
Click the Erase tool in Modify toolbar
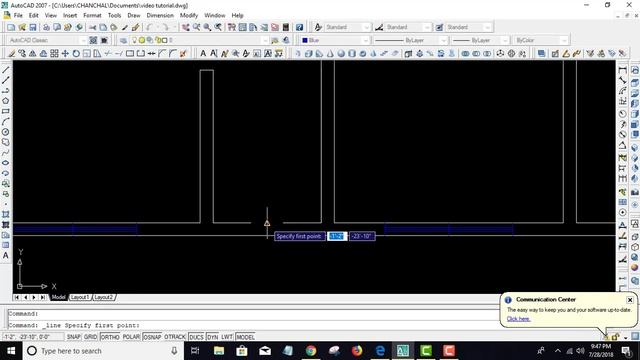11,53
